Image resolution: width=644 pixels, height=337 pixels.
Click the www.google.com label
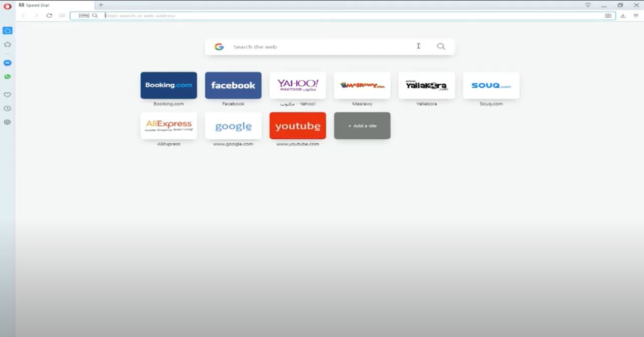pos(233,144)
